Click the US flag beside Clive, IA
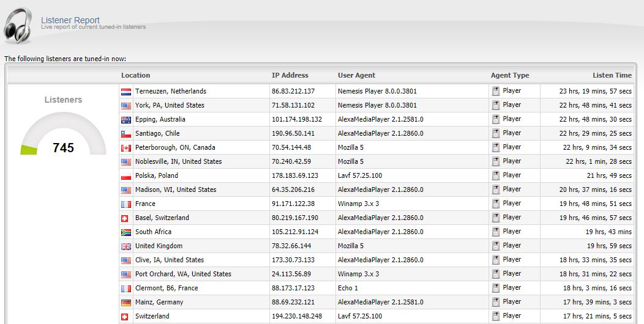The height and width of the screenshot is (324, 644). click(126, 260)
